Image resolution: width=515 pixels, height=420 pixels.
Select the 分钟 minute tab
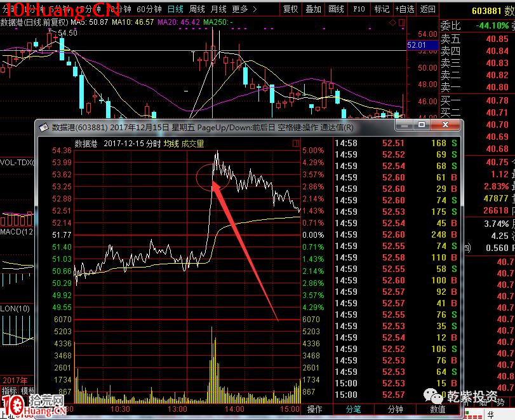click(396, 409)
